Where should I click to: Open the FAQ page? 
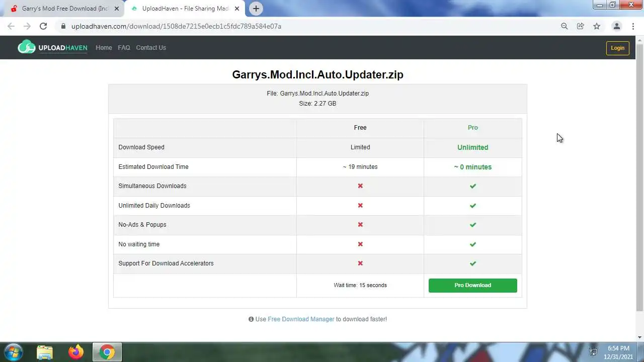click(124, 48)
